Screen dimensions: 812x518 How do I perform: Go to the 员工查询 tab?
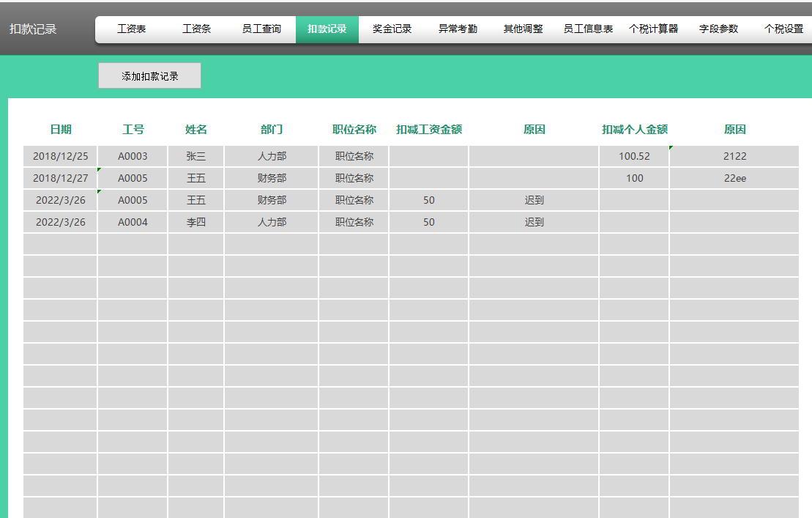[x=261, y=29]
